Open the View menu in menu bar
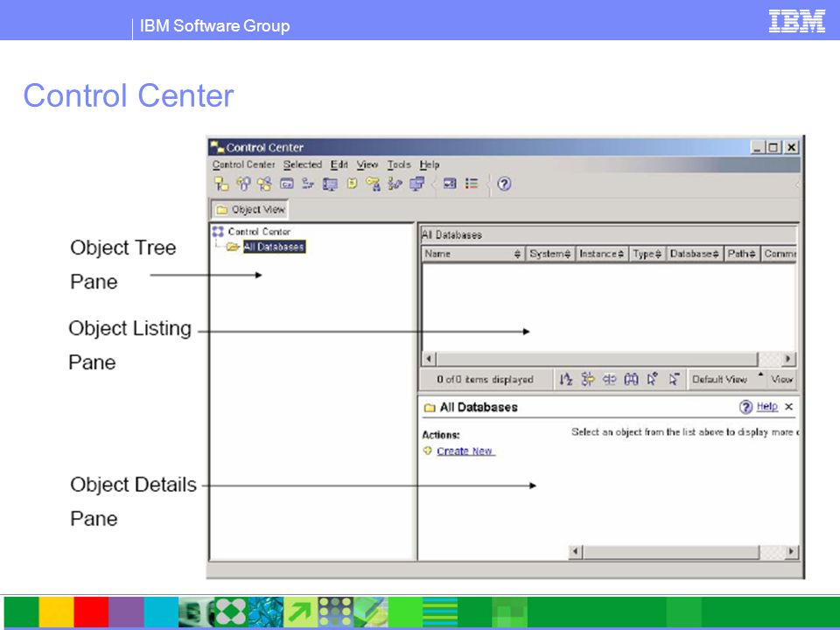The width and height of the screenshot is (840, 630). [367, 164]
